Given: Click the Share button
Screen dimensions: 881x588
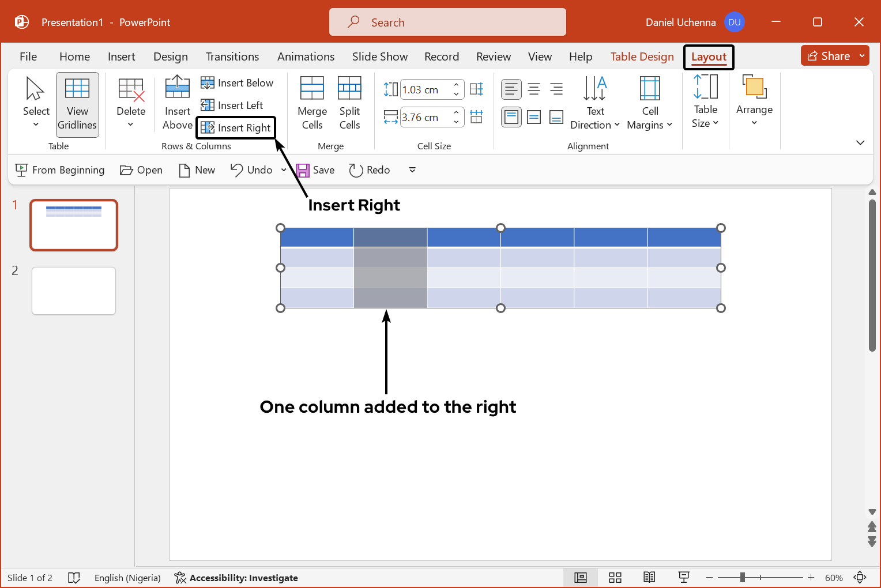Looking at the screenshot, I should pyautogui.click(x=829, y=56).
